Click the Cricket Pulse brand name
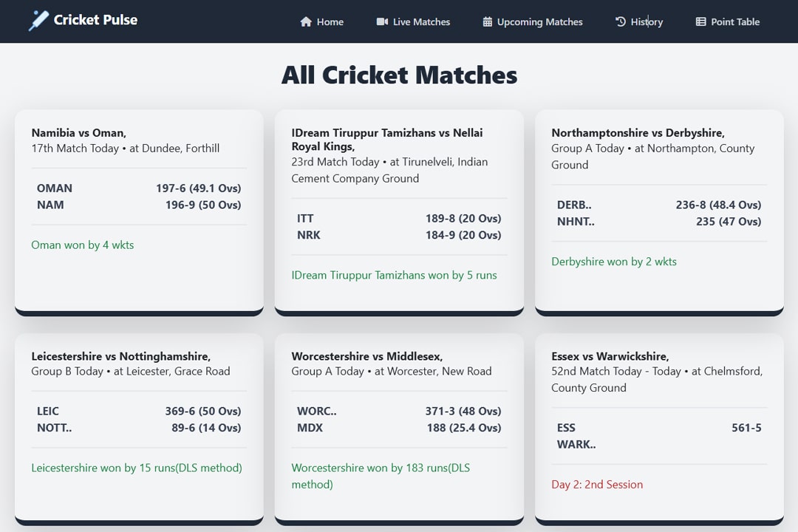Image resolution: width=798 pixels, height=532 pixels. 95,20
